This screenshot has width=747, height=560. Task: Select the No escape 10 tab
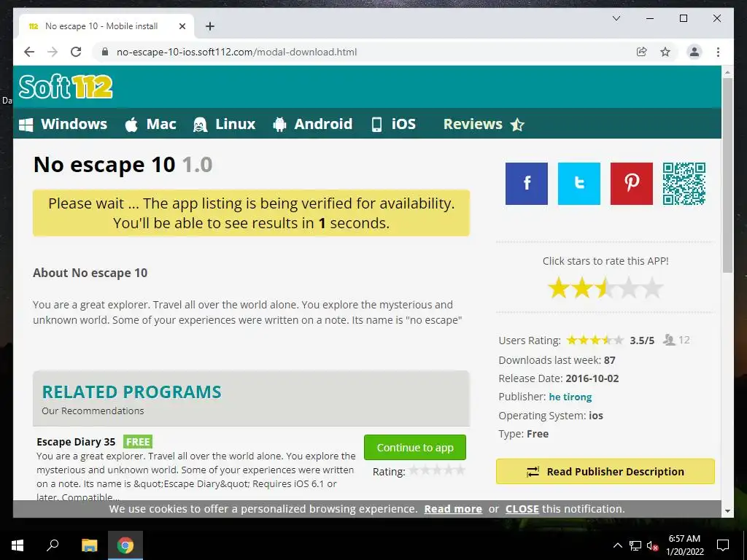pos(107,26)
